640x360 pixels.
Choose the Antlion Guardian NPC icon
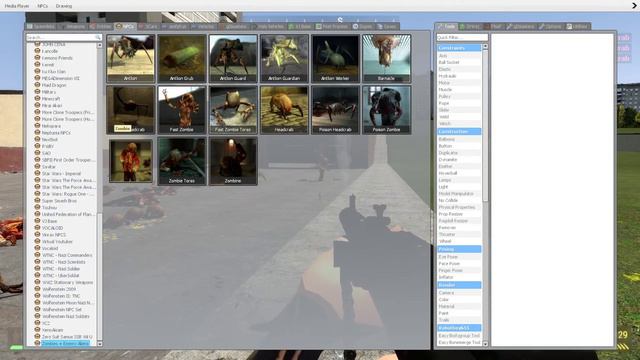[x=284, y=58]
